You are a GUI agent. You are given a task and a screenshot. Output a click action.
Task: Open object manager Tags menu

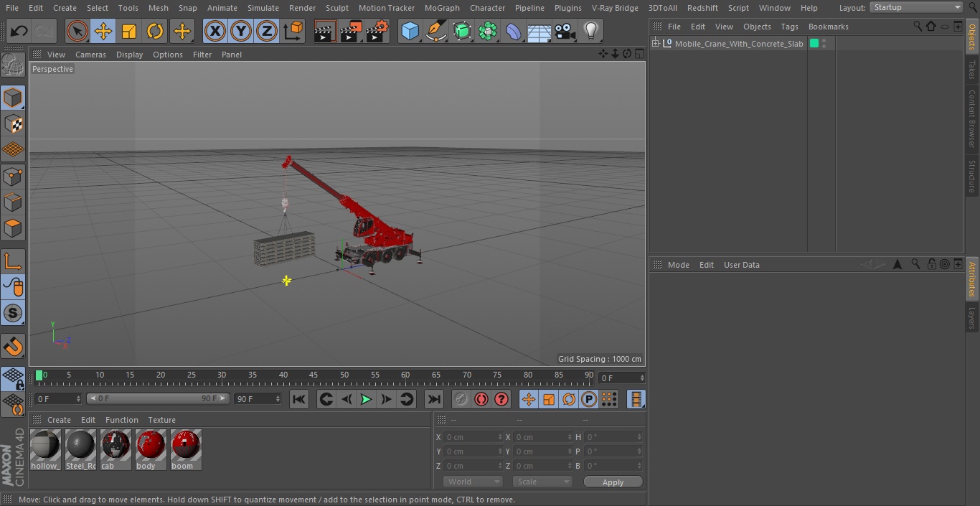(x=789, y=27)
